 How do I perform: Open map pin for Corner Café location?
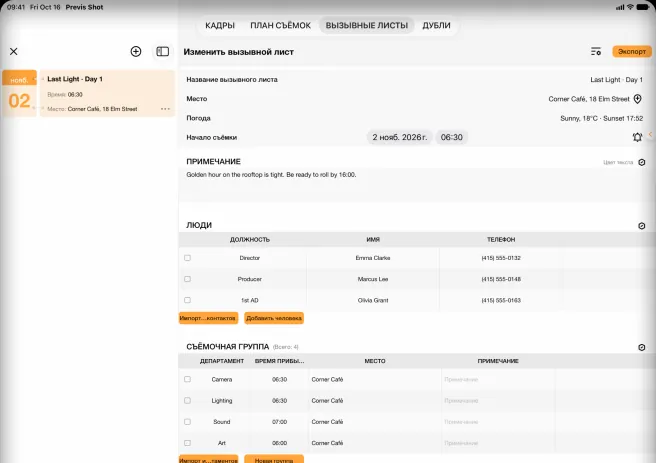coord(637,99)
